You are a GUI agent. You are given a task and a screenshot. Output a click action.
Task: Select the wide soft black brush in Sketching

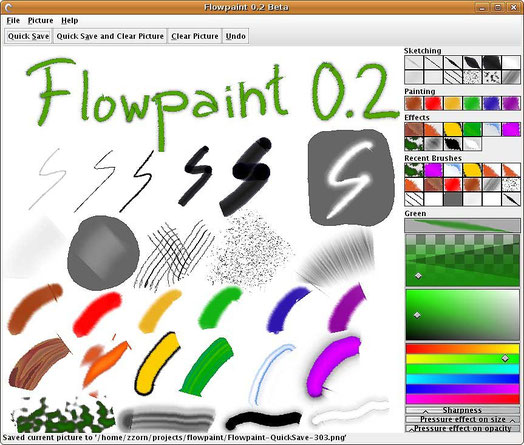coord(491,63)
